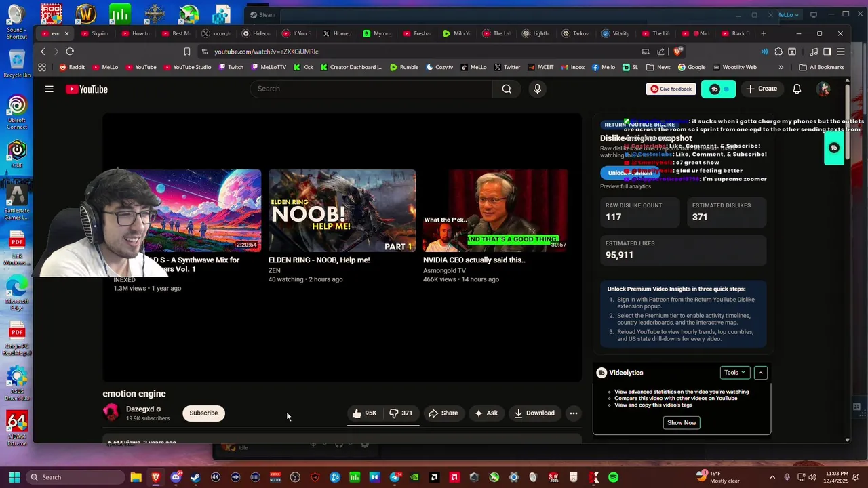Open the YouTube account avatar menu
The height and width of the screenshot is (488, 868).
tap(823, 89)
